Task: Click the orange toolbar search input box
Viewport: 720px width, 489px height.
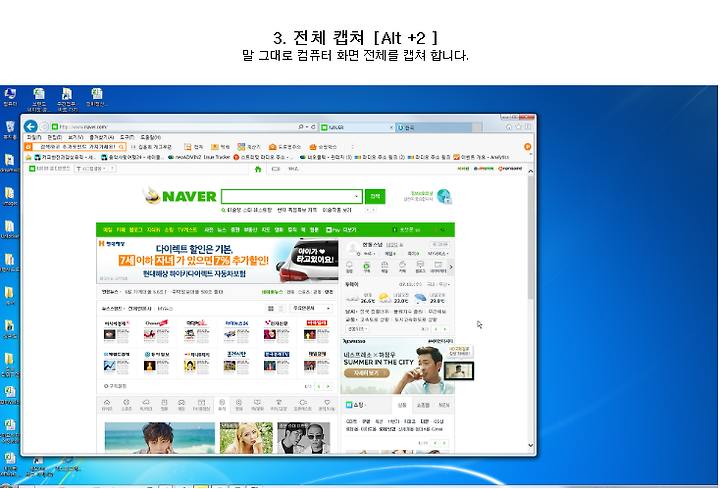Action: (x=76, y=147)
